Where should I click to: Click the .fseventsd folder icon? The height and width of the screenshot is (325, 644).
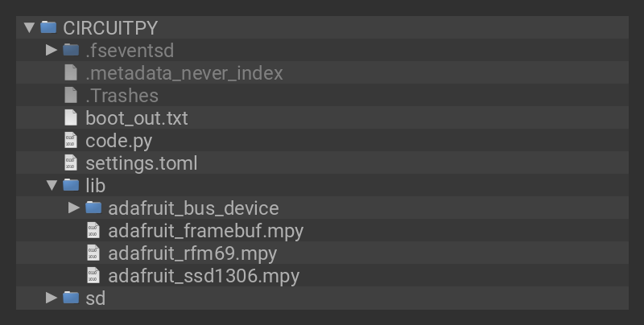(71, 50)
